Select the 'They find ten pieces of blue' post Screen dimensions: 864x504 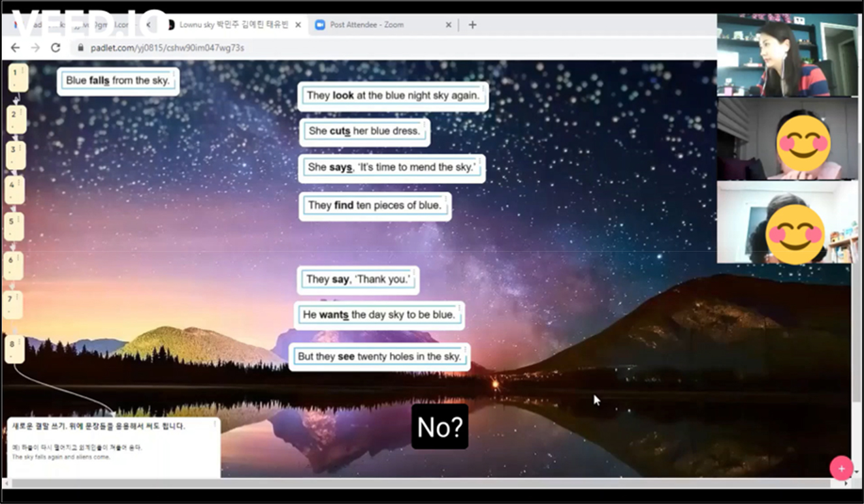[x=374, y=206]
